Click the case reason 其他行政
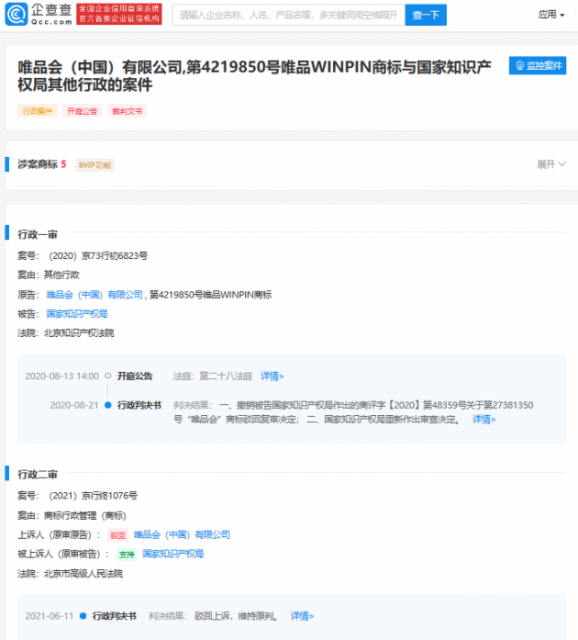Image resolution: width=578 pixels, height=640 pixels. pos(62,275)
